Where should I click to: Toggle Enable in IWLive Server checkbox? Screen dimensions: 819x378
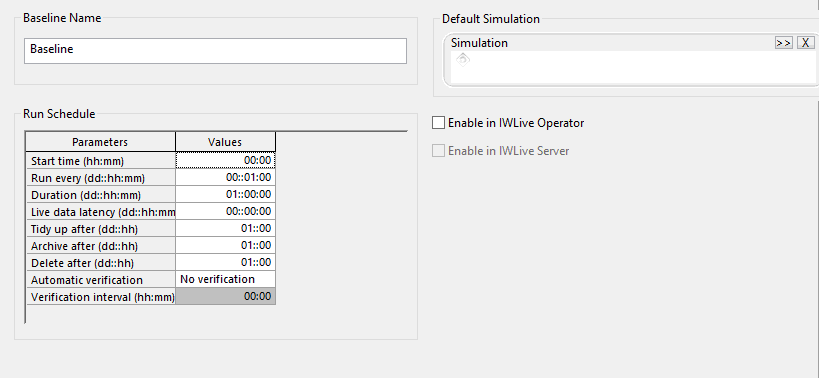click(x=438, y=151)
